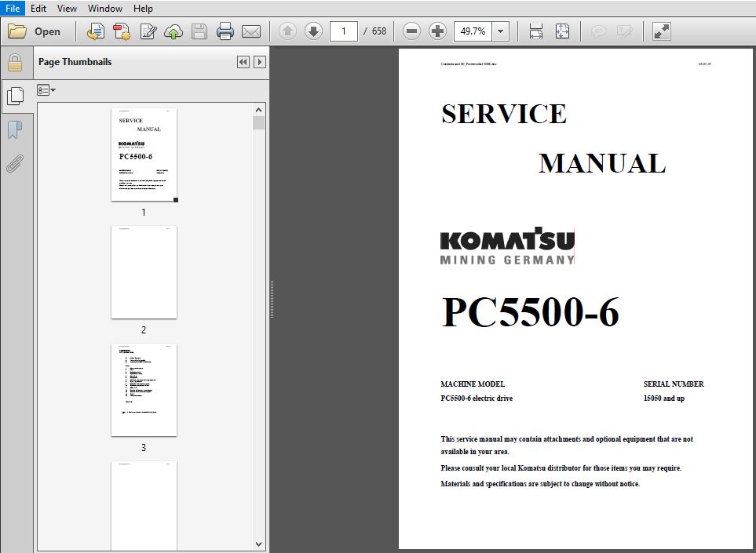
Task: Go to next page arrow
Action: pos(314,31)
